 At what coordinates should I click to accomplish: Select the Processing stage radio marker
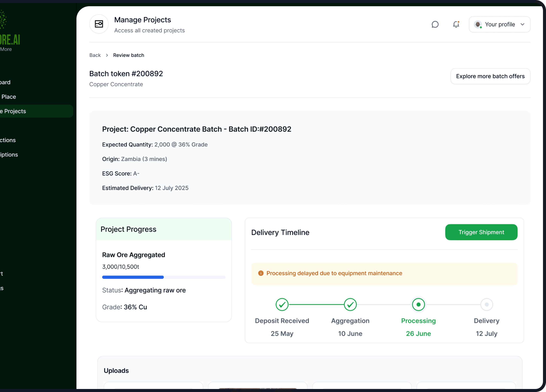pos(418,304)
